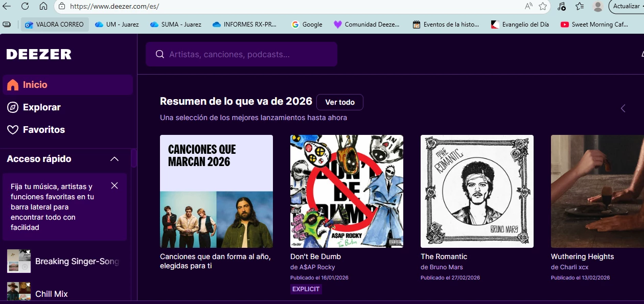Click Canciones que dan forma al año text

pos(215,261)
